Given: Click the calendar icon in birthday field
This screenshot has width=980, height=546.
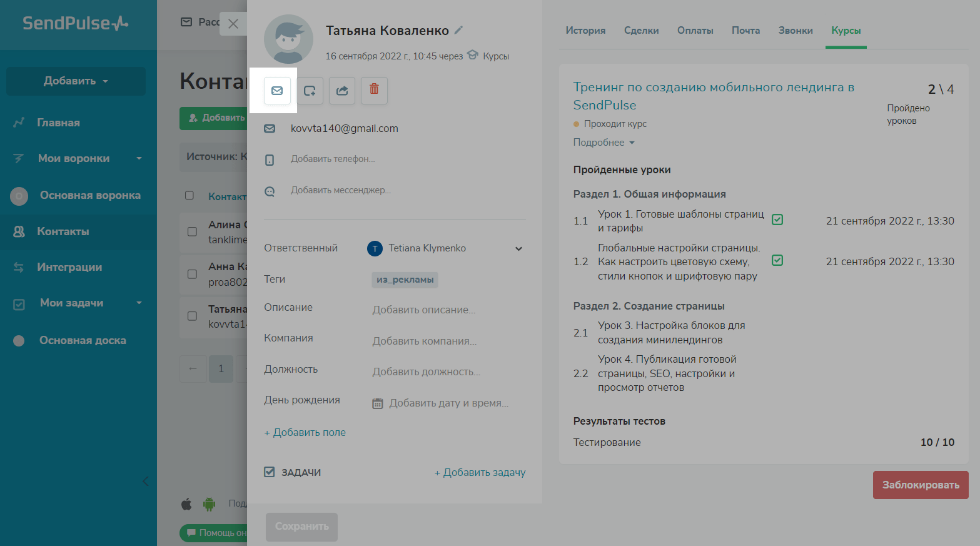Looking at the screenshot, I should click(x=378, y=403).
